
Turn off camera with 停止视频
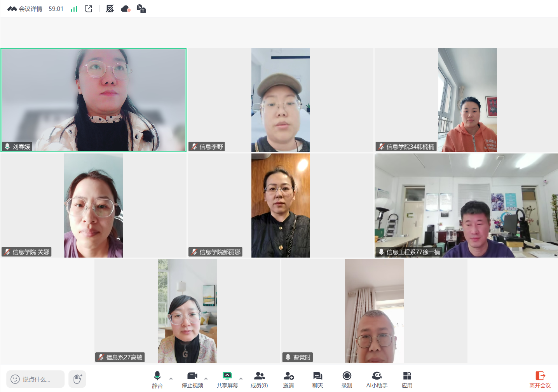click(192, 379)
